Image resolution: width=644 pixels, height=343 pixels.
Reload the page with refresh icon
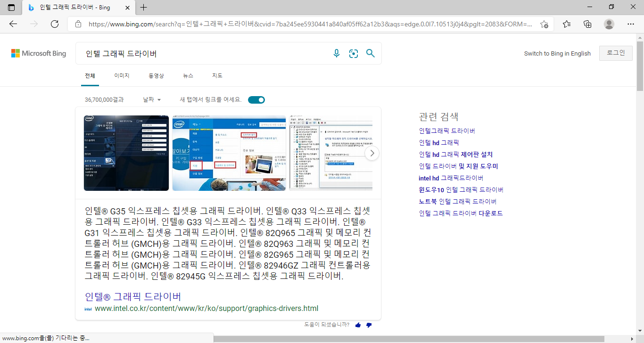click(x=55, y=24)
